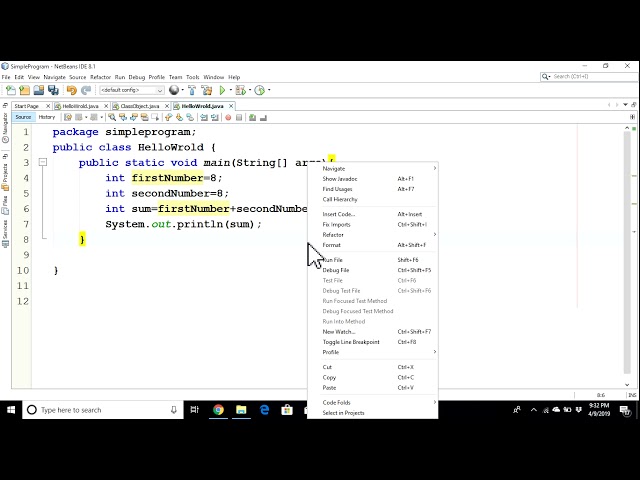Image resolution: width=640 pixels, height=480 pixels.
Task: Open Chrome from the taskbar
Action: (218, 410)
